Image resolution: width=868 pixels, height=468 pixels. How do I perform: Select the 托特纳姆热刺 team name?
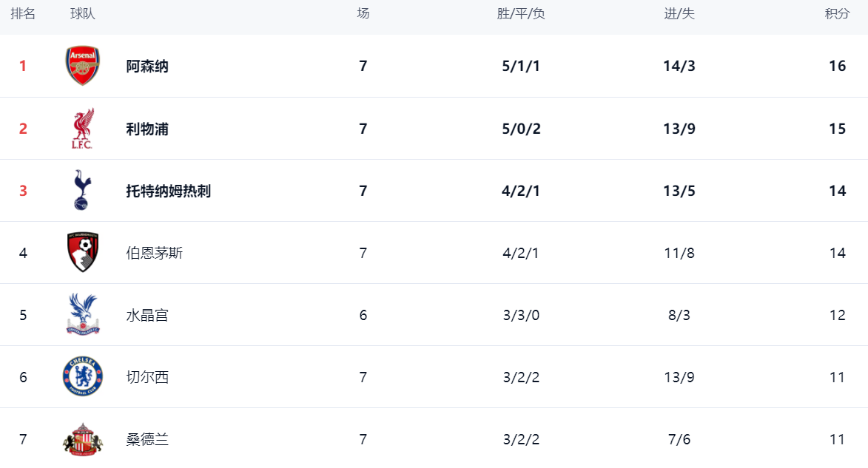169,191
